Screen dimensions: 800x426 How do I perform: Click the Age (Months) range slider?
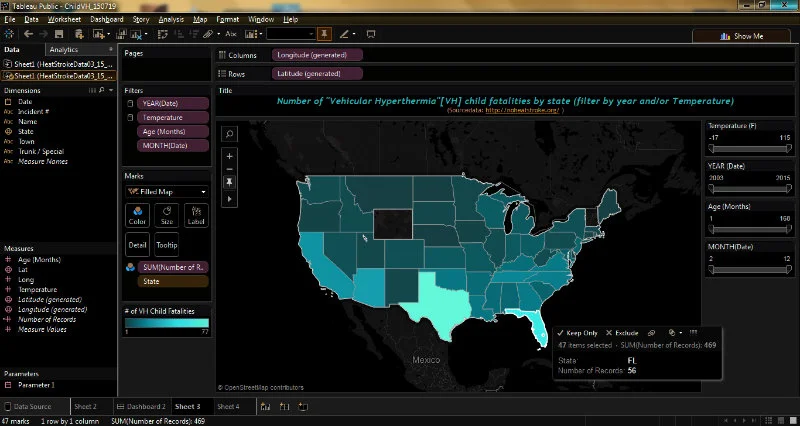tap(749, 229)
